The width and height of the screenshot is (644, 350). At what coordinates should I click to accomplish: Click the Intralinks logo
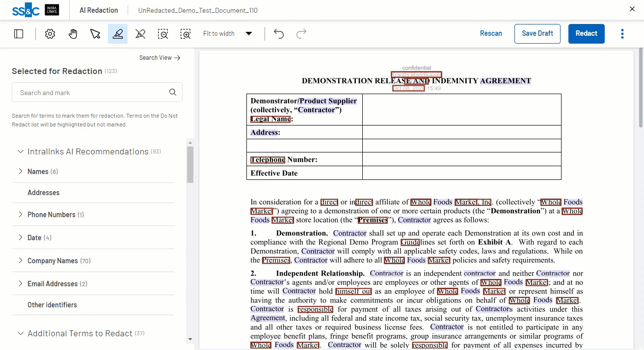[52, 10]
